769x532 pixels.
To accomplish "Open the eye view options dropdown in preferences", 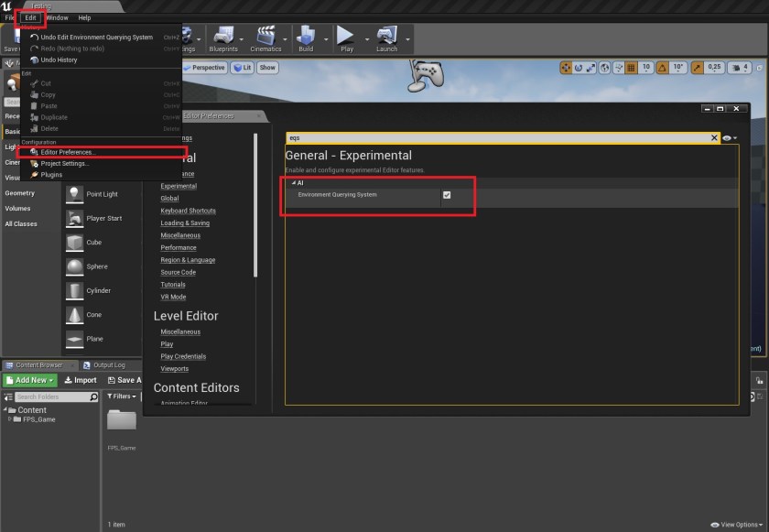I will pos(730,137).
